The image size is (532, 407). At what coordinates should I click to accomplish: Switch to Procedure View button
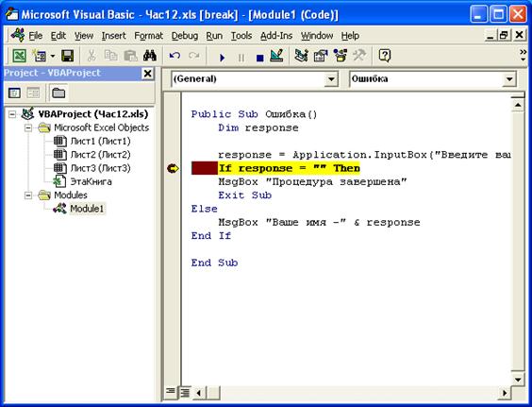tap(171, 392)
